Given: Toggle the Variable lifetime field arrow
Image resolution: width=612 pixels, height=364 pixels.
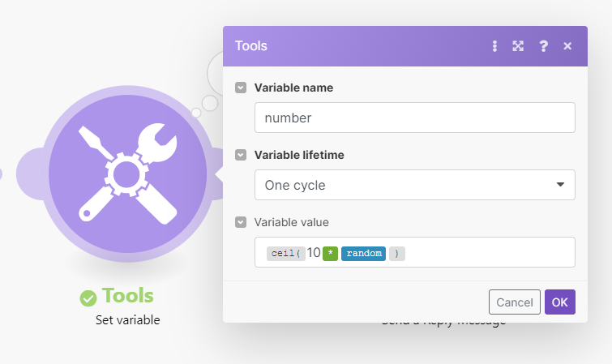Looking at the screenshot, I should pyautogui.click(x=241, y=155).
